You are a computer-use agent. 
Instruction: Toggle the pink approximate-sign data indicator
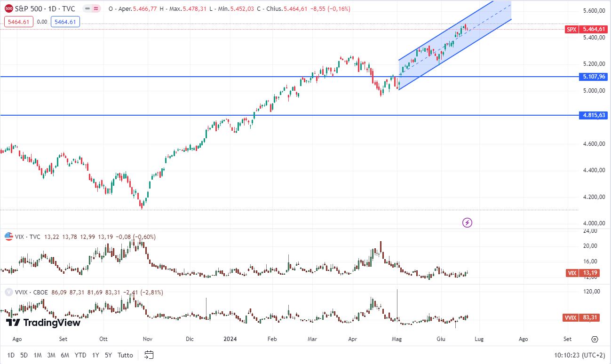(x=96, y=8)
